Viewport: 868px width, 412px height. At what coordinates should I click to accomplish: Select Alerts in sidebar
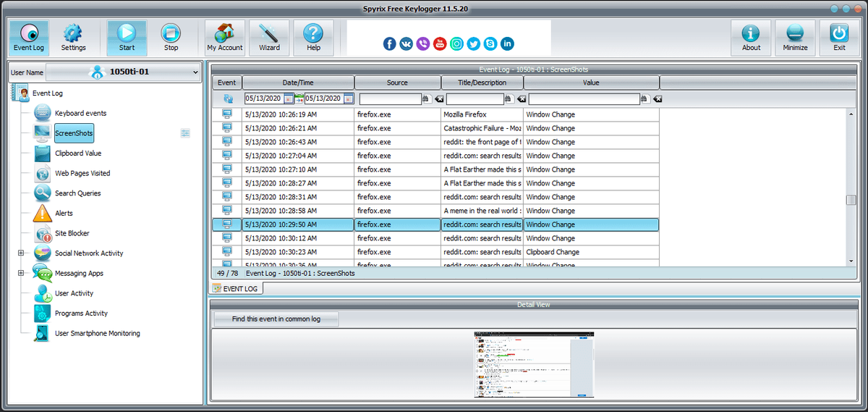pyautogui.click(x=64, y=214)
